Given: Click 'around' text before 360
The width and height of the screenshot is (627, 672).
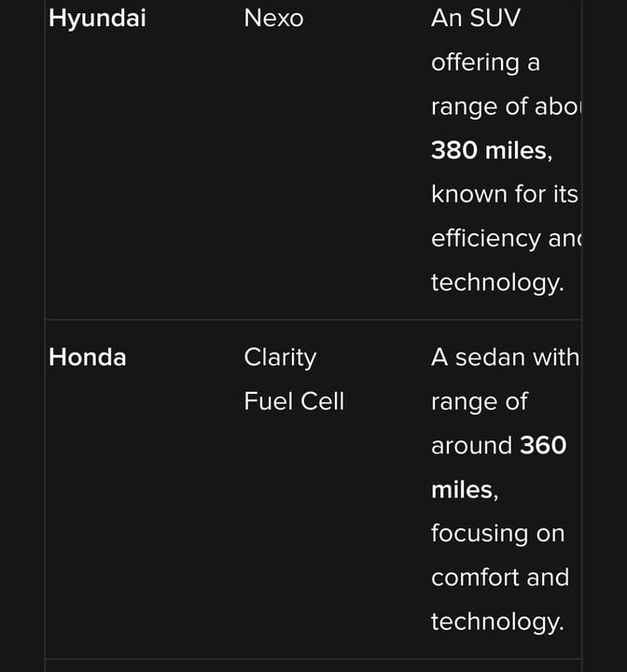Looking at the screenshot, I should (471, 445).
